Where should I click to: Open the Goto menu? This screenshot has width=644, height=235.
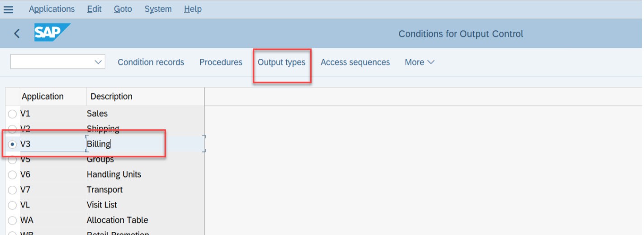click(123, 9)
